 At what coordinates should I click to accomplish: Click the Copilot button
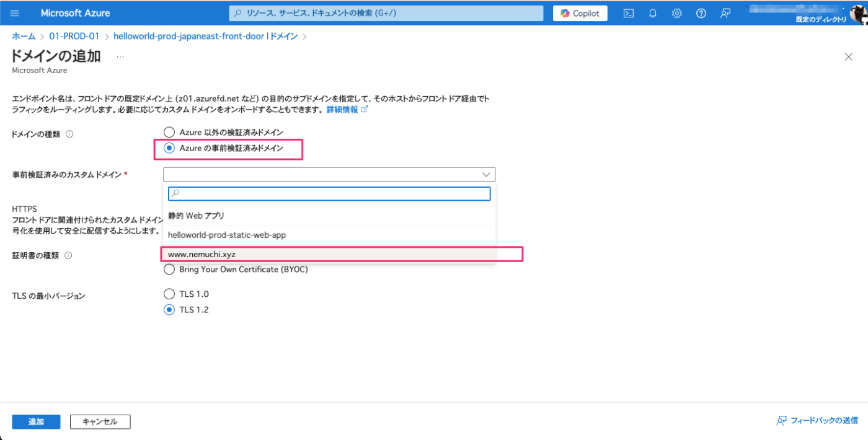click(x=580, y=13)
